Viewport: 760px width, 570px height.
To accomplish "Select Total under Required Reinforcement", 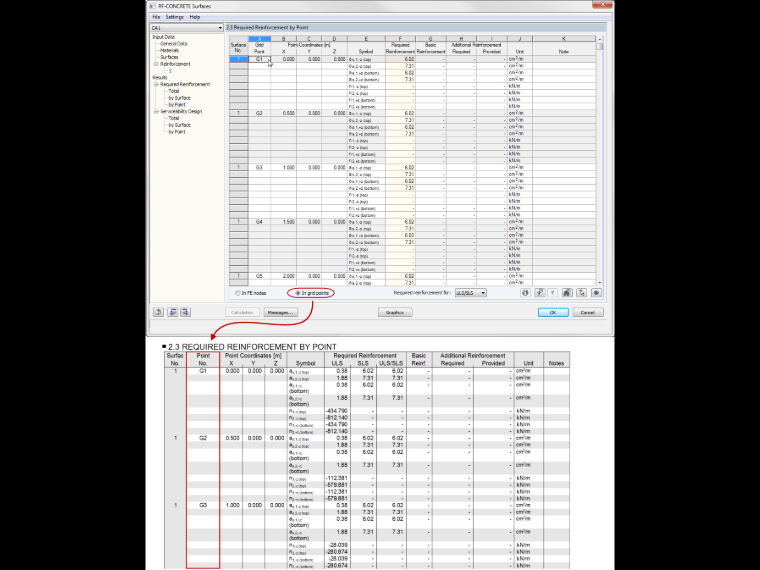I will pyautogui.click(x=174, y=91).
